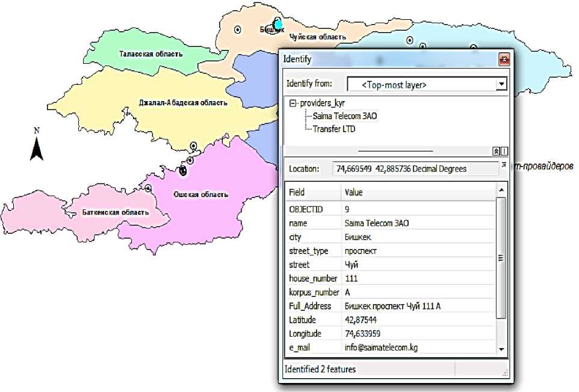Click the name value Saima Telecom ЗАО in table
This screenshot has height=392, width=579.
tap(377, 223)
